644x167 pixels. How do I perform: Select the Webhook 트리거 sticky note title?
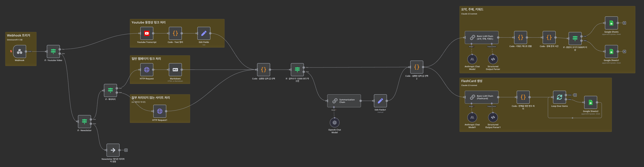tap(19, 35)
